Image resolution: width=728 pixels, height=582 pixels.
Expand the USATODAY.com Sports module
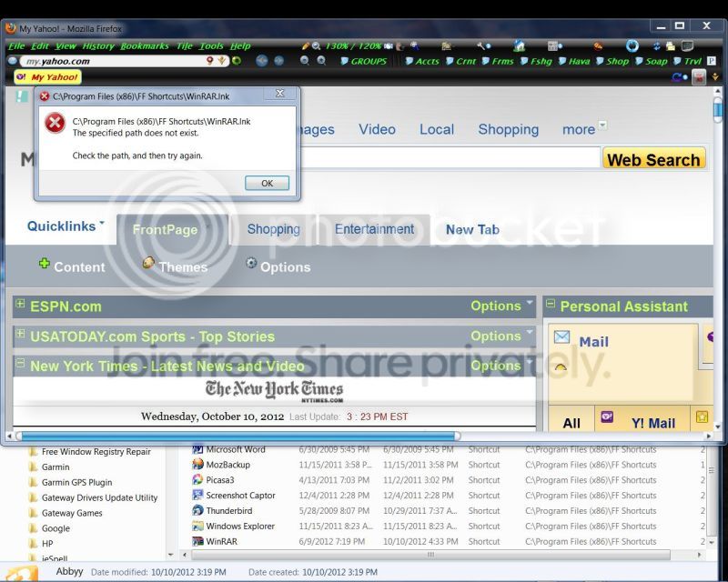[x=20, y=333]
